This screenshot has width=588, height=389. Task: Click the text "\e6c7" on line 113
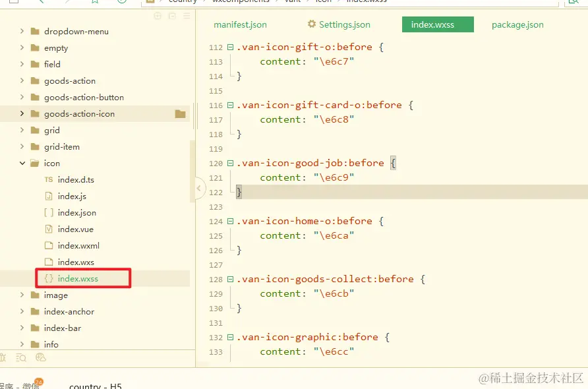click(x=334, y=61)
